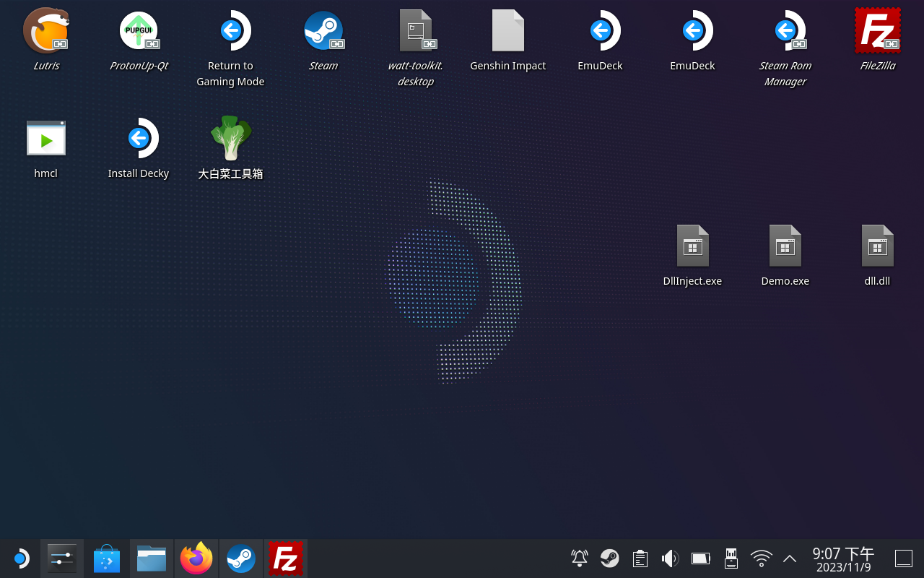
Task: Open the notifications bell in the tray
Action: [580, 558]
